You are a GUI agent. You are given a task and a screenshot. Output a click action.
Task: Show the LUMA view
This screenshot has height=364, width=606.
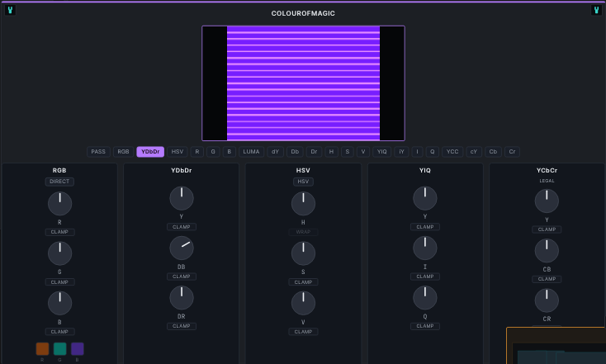coord(251,152)
